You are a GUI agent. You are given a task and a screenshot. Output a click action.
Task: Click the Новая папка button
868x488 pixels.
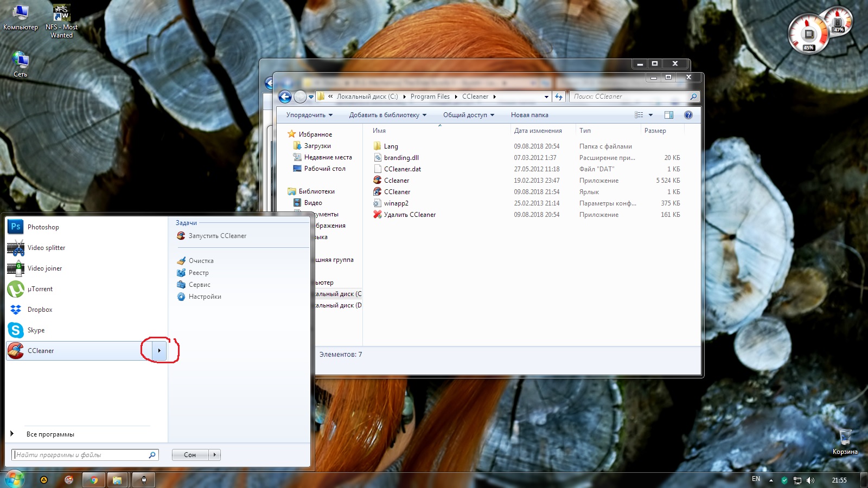(x=529, y=115)
